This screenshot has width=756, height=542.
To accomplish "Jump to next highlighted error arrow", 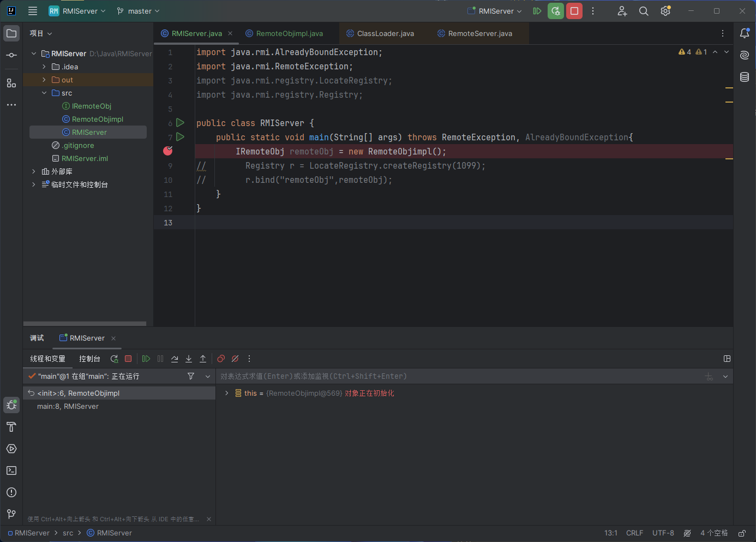I will [x=727, y=52].
